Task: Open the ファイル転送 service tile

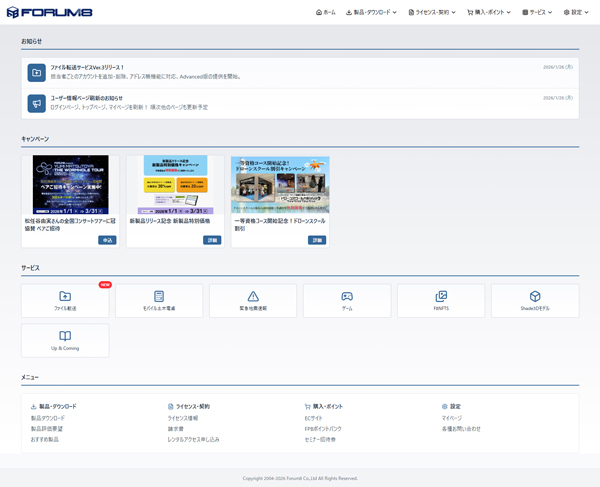Action: tap(65, 300)
